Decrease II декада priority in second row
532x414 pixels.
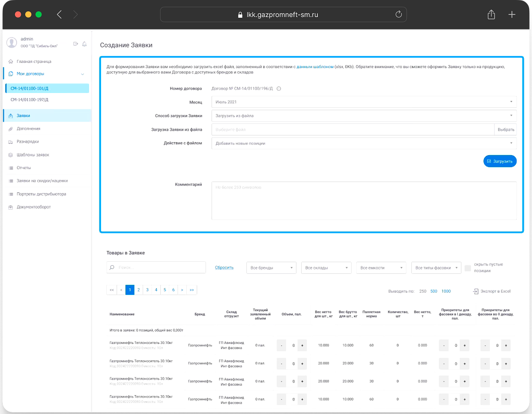click(x=485, y=364)
